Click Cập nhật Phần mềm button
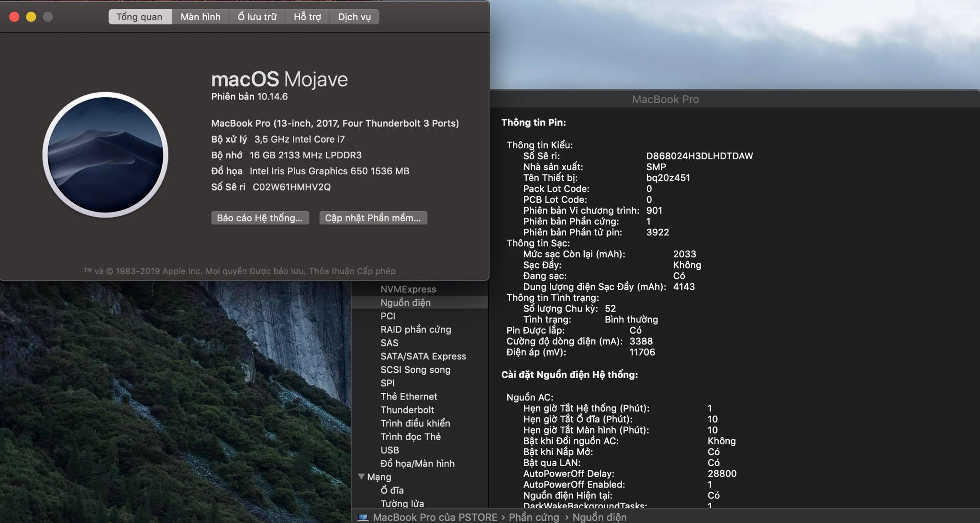Screen dimensions: 980x523 click(373, 218)
